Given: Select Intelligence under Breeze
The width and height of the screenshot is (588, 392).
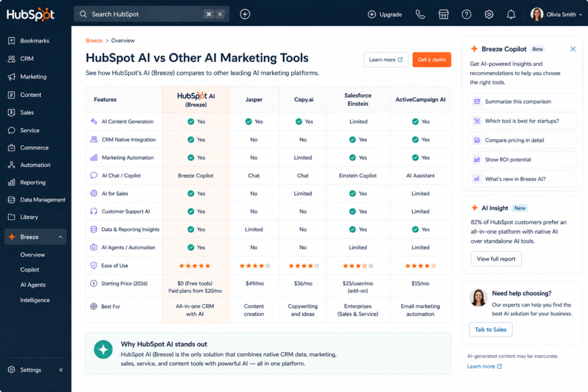Looking at the screenshot, I should point(35,300).
